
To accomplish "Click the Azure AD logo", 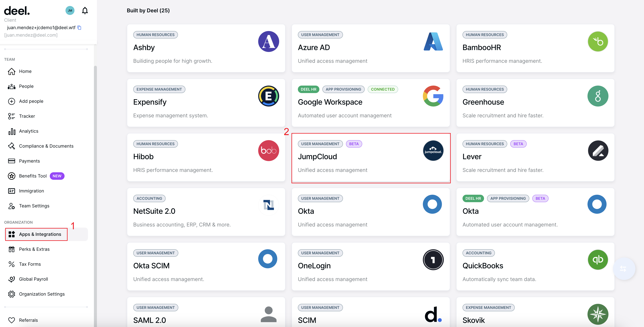I will tap(433, 41).
